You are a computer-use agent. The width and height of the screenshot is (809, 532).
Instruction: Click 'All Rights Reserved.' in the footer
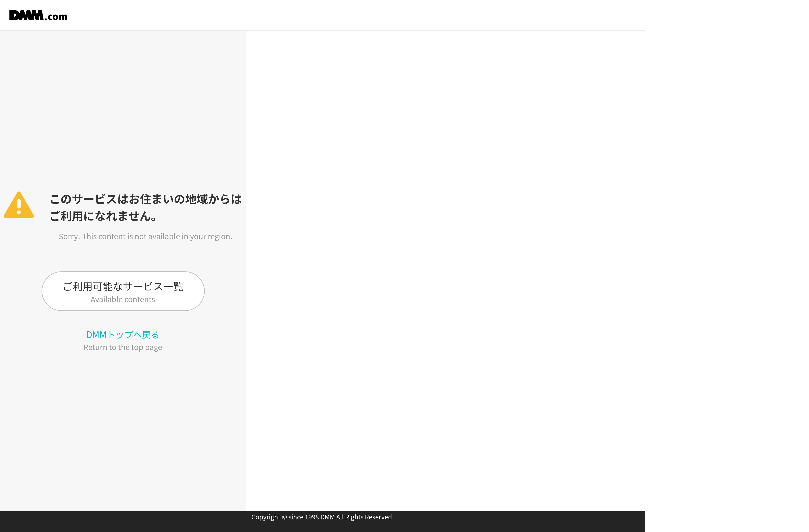[365, 517]
